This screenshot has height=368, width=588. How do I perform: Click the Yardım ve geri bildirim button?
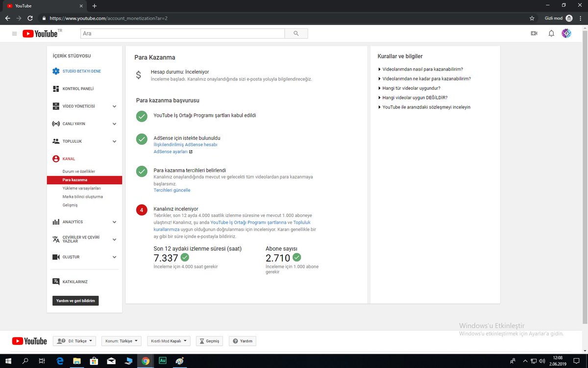pos(75,300)
